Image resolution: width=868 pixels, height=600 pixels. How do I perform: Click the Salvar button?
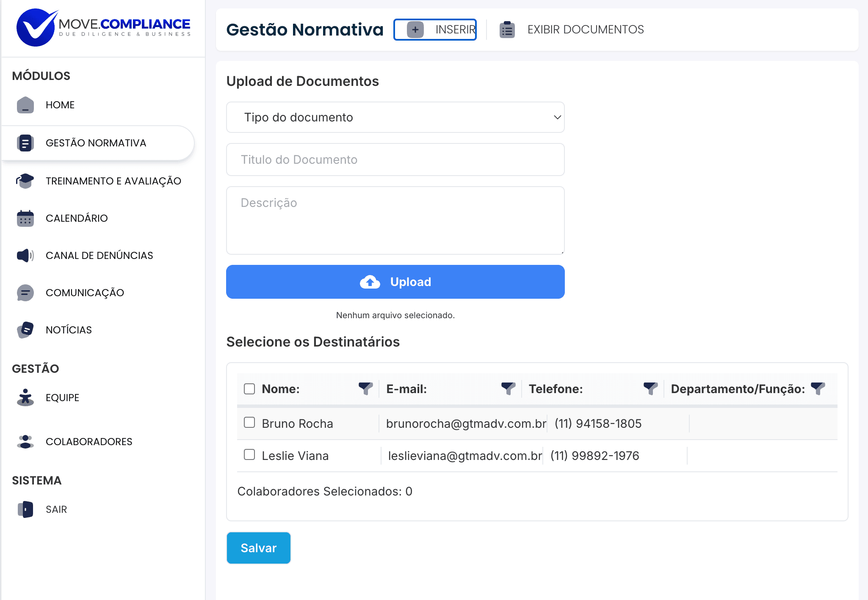point(258,548)
